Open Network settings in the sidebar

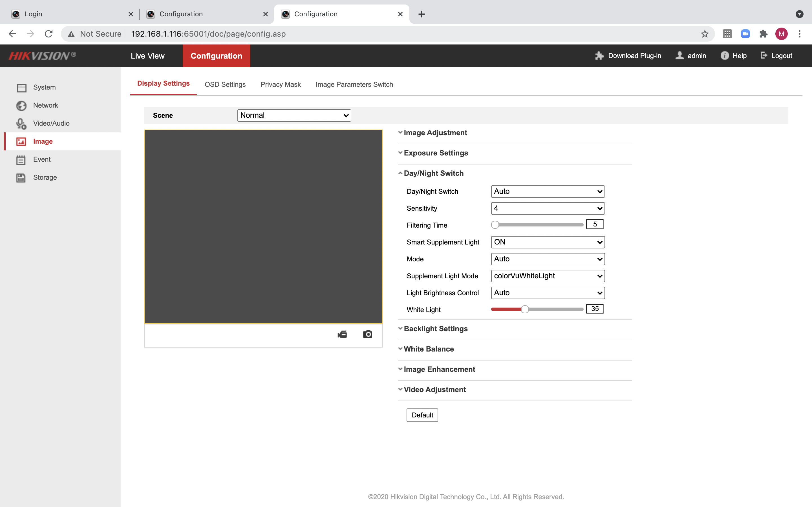(x=45, y=105)
